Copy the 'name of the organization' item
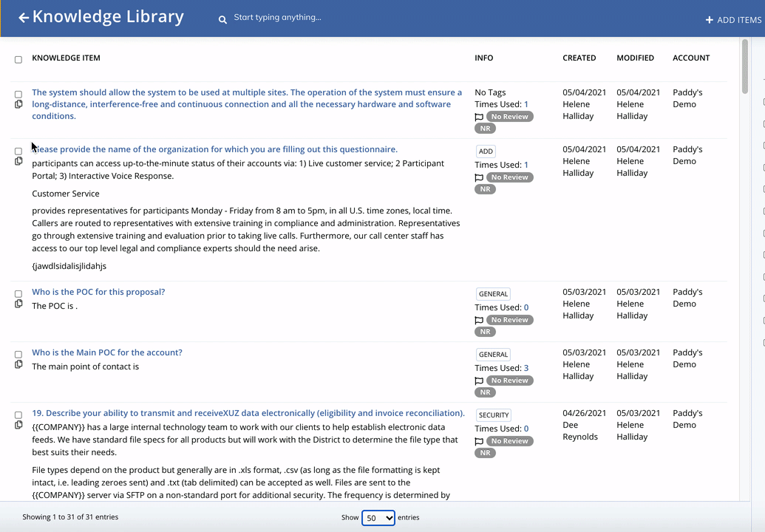This screenshot has height=532, width=765. [x=18, y=161]
